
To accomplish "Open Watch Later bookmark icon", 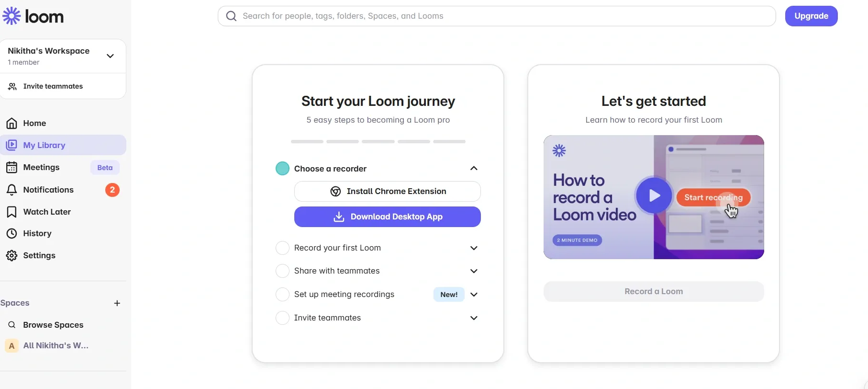I will [12, 212].
